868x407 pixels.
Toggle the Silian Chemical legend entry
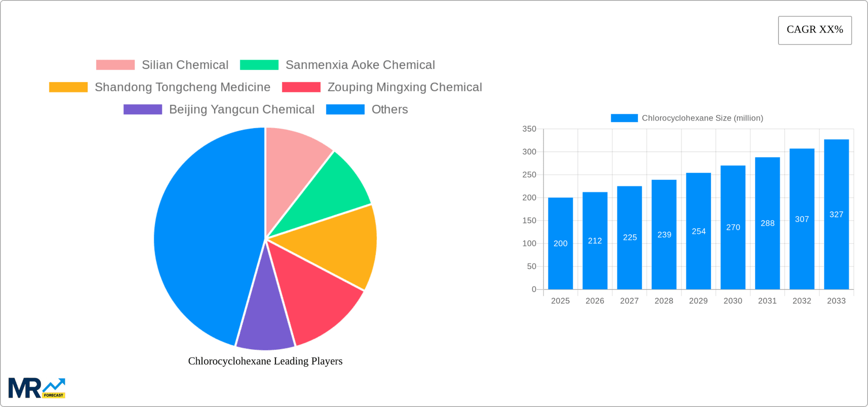(x=185, y=65)
